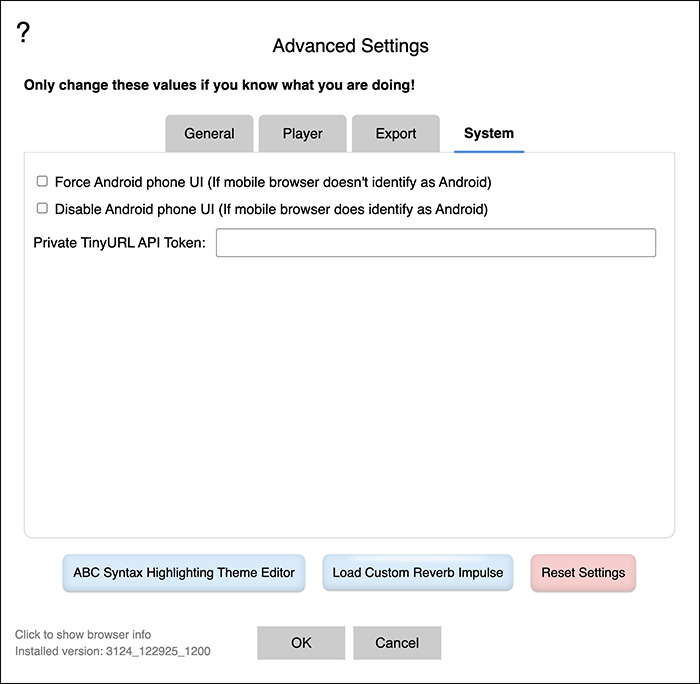Dismiss the dialog with the Cancel button

pyautogui.click(x=397, y=643)
